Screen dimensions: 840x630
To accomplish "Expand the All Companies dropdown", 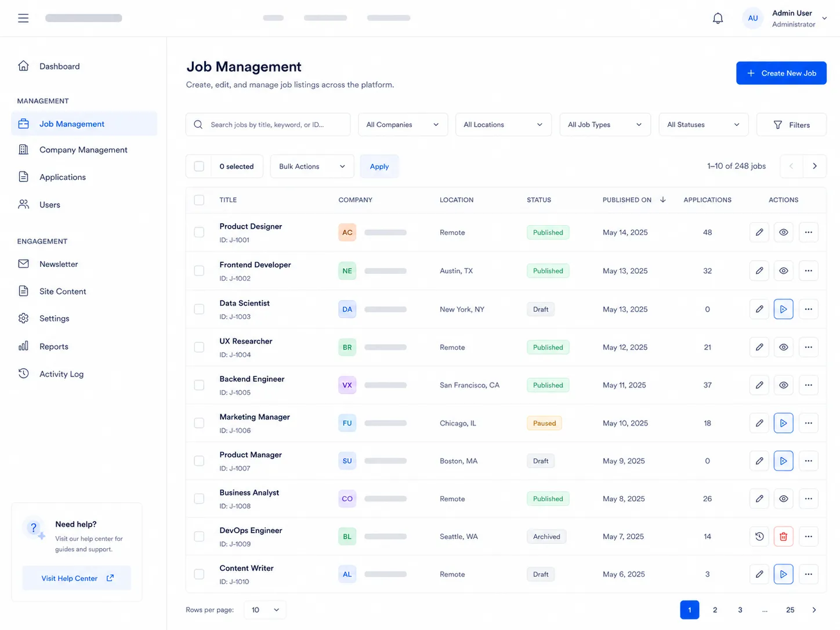I will tap(403, 125).
